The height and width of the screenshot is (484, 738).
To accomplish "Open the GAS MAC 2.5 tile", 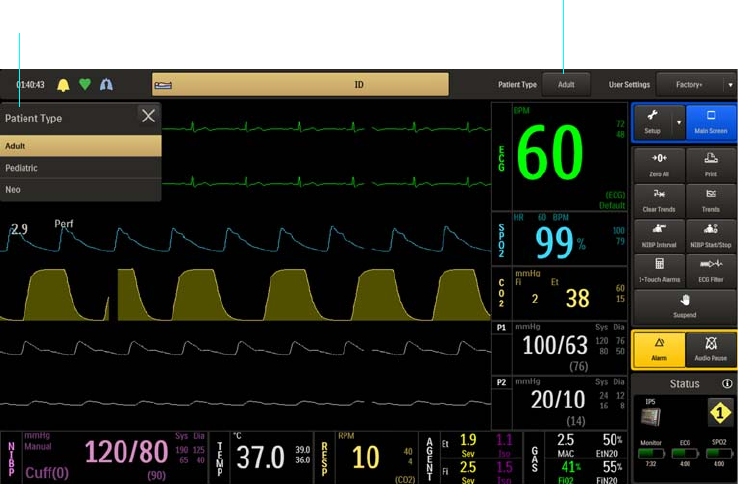I will [576, 457].
